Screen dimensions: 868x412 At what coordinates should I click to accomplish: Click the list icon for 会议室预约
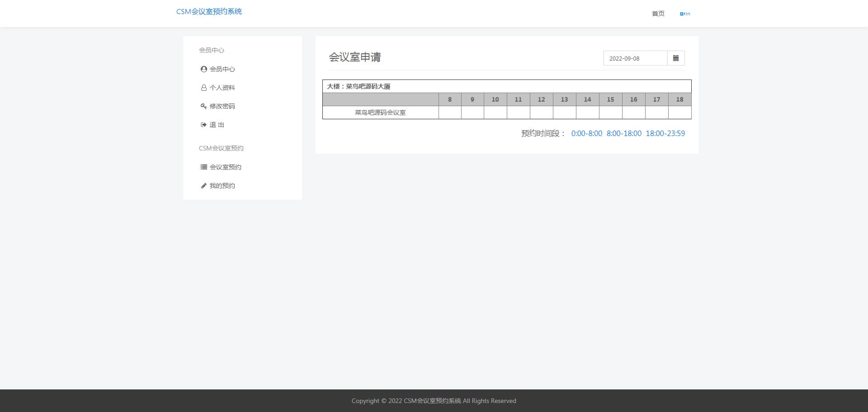203,167
